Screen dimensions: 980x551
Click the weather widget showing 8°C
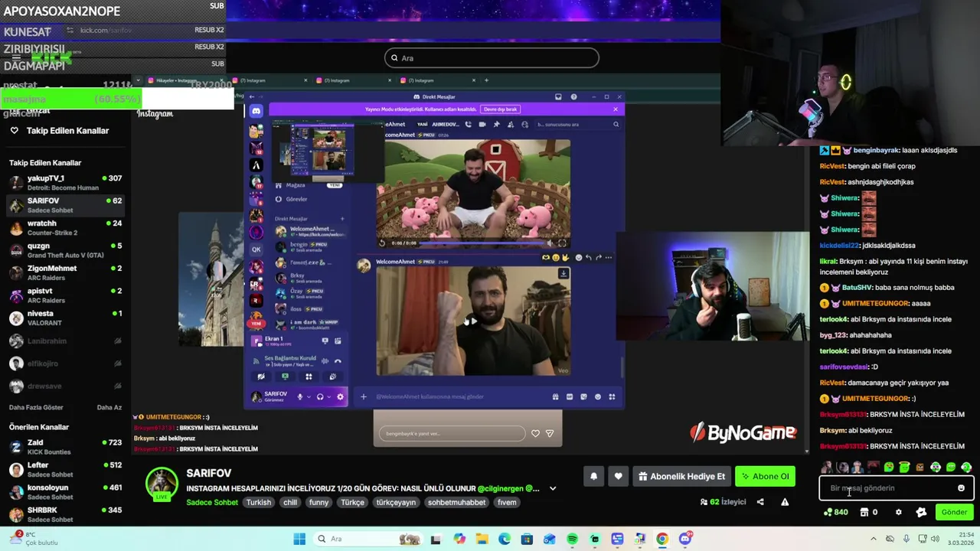(33, 539)
